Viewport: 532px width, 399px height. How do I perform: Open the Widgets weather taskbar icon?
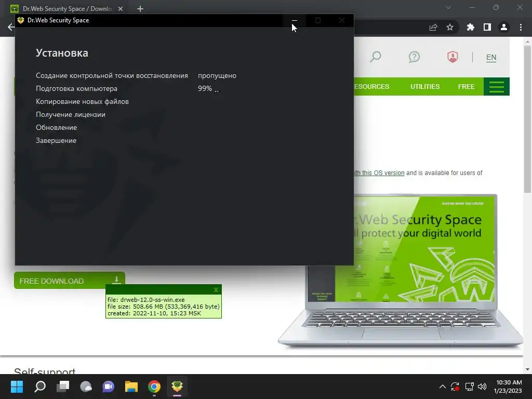pos(86,387)
